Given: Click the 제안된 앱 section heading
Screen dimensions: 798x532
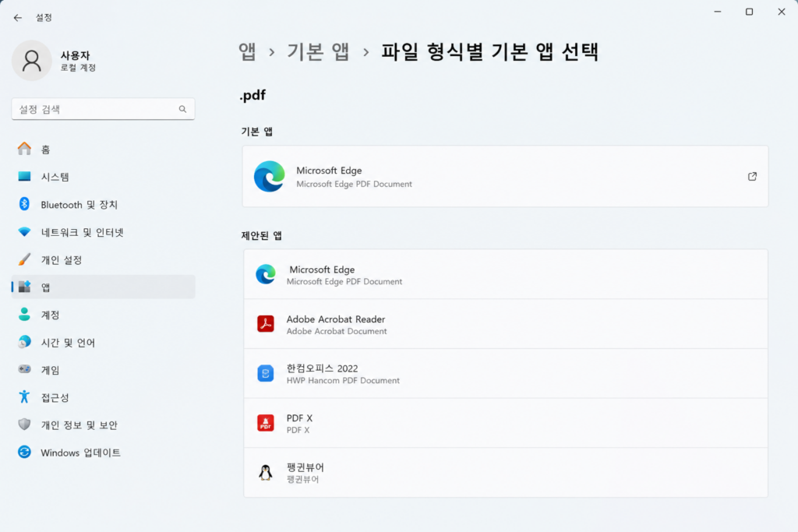Looking at the screenshot, I should click(x=262, y=235).
